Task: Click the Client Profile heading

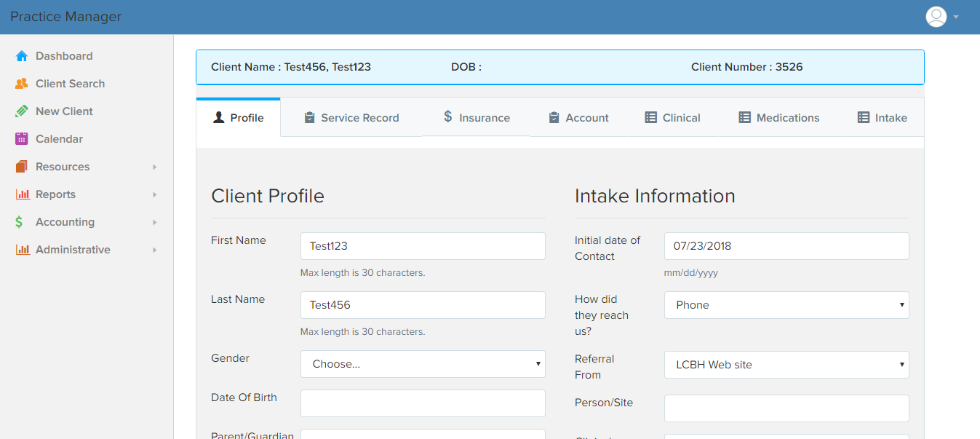Action: [x=268, y=196]
